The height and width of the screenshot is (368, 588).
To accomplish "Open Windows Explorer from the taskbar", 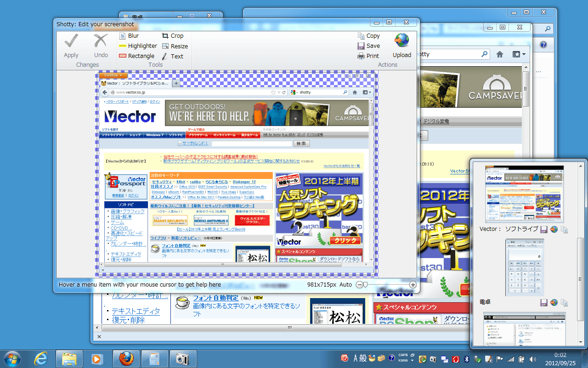I will click(69, 359).
